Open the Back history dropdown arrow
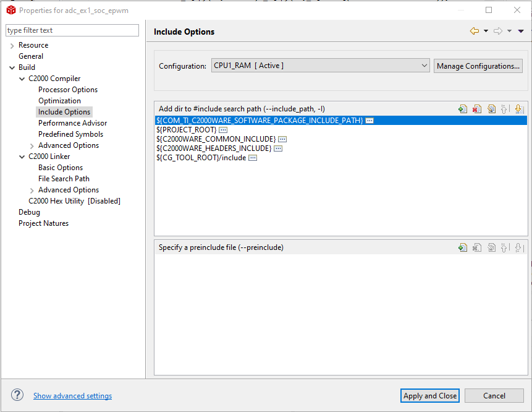 tap(486, 32)
